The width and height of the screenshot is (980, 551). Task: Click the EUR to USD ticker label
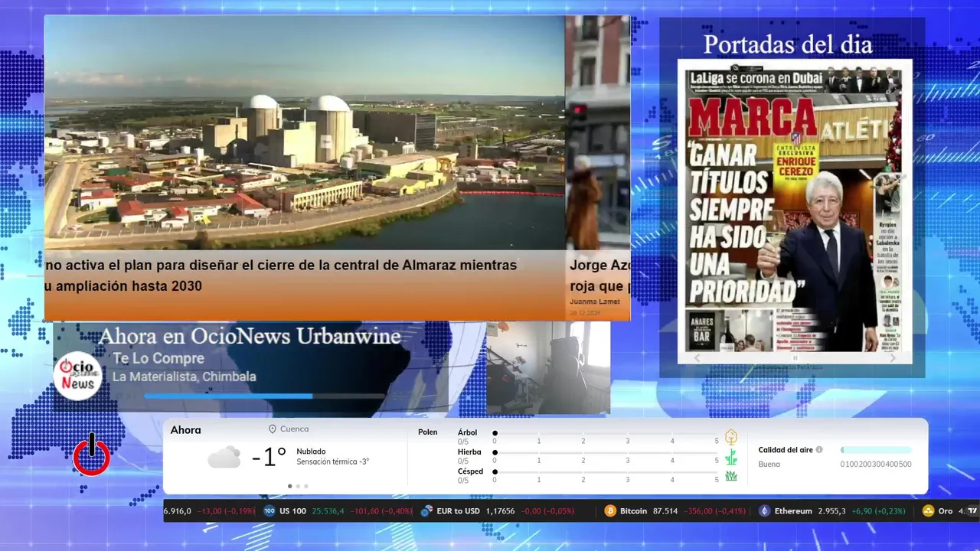tap(458, 511)
